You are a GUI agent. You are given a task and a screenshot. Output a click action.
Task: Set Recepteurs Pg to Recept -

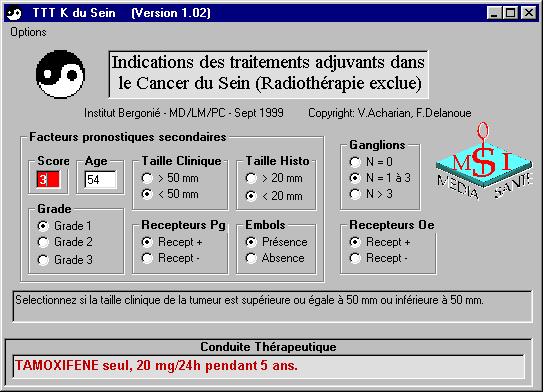coord(171,258)
